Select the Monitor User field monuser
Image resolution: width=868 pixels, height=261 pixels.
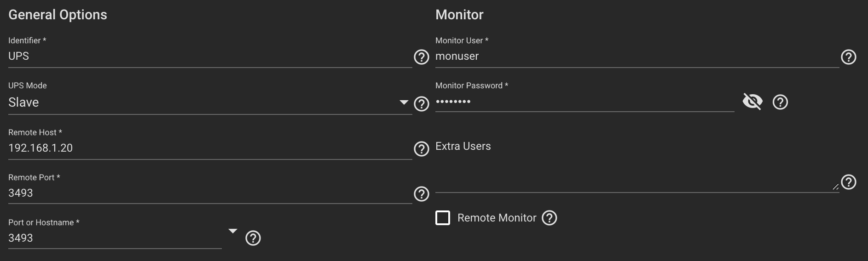coord(637,57)
